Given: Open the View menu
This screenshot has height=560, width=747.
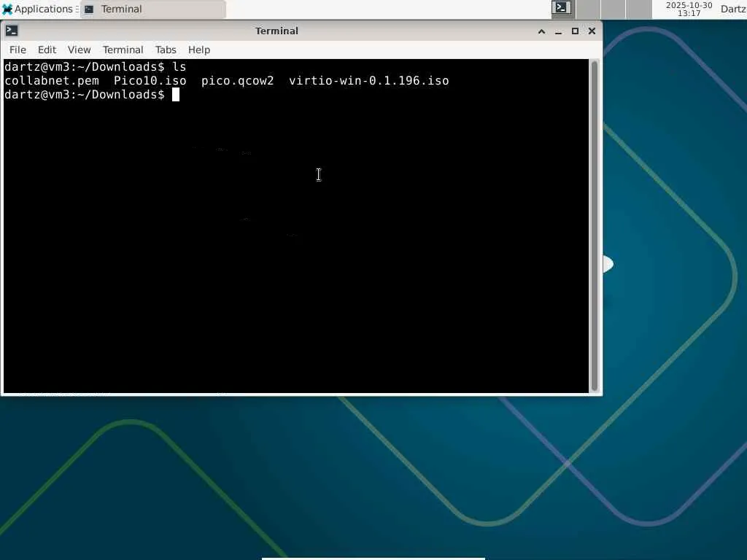Looking at the screenshot, I should (x=79, y=50).
